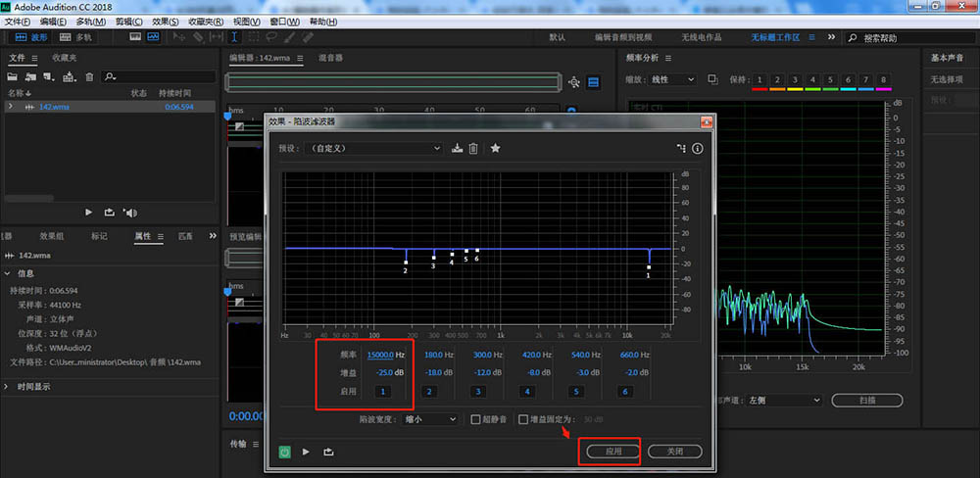This screenshot has height=478, width=980.
Task: Click the 关闭 close button in dialog
Action: click(x=675, y=452)
